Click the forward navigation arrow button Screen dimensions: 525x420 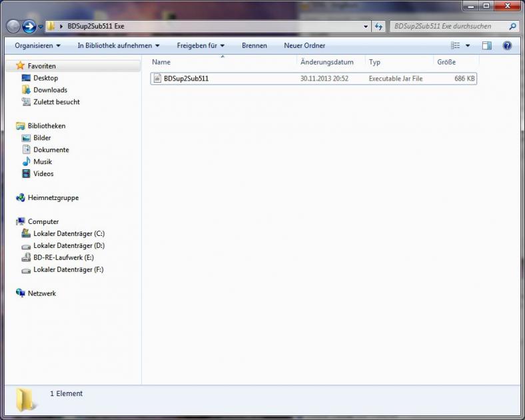click(x=29, y=26)
